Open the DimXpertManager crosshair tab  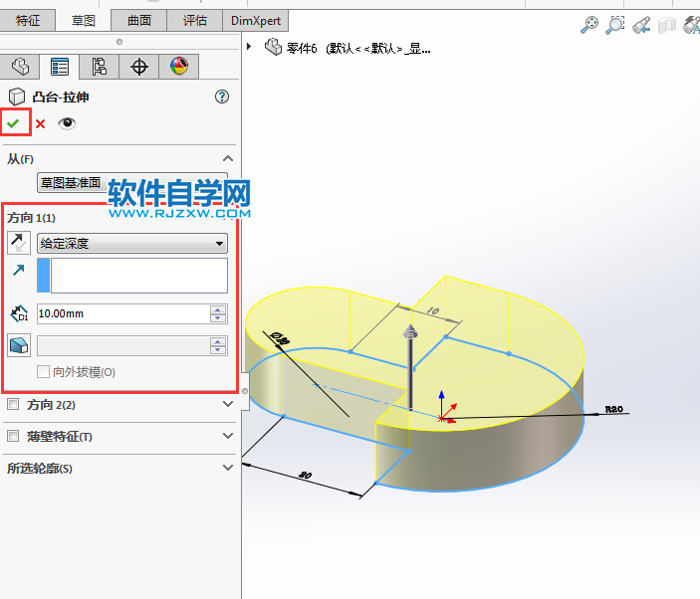coord(139,67)
